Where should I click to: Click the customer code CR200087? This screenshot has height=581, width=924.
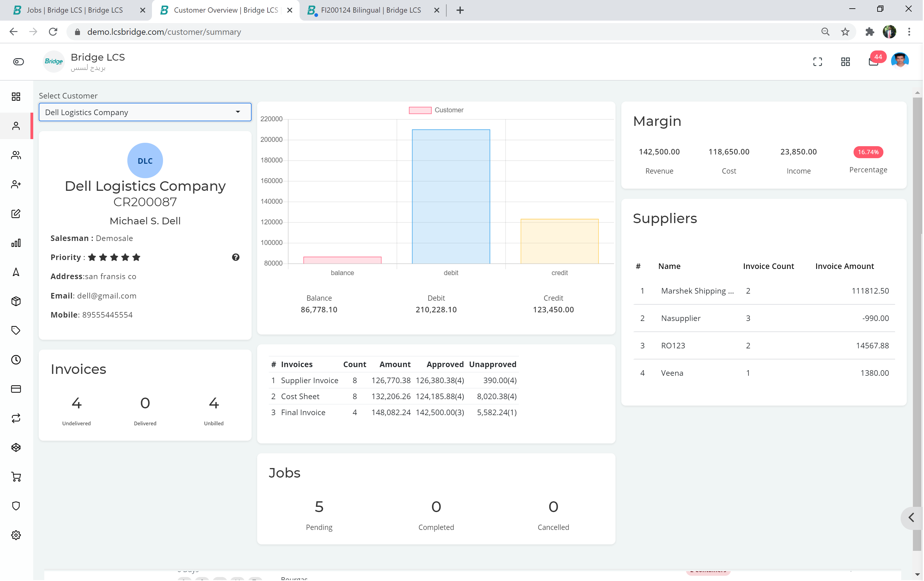[x=145, y=202]
